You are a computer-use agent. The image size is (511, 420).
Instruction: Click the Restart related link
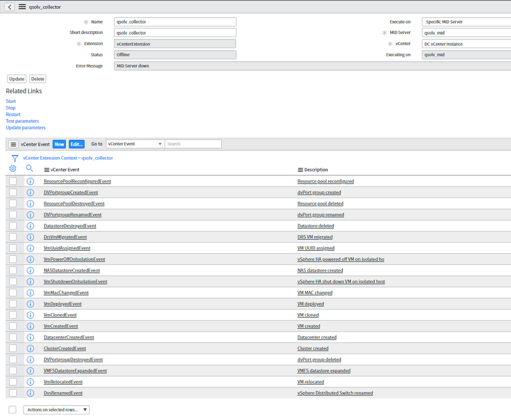coord(13,114)
